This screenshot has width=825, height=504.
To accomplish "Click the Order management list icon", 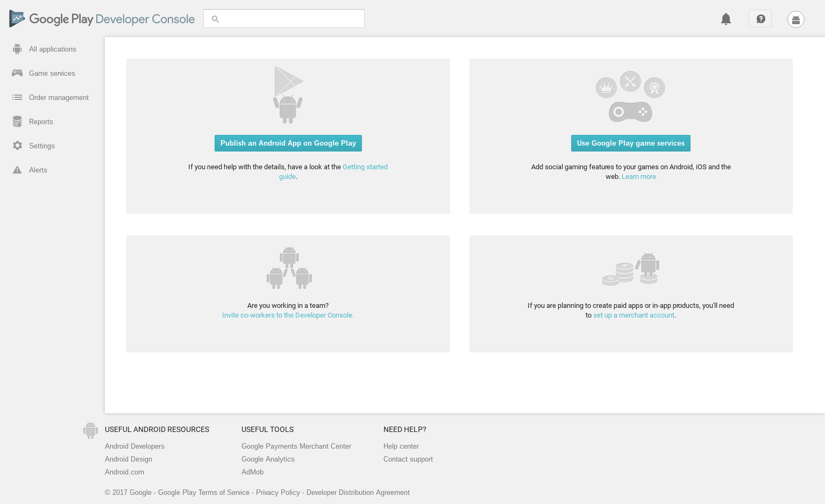I will [x=17, y=97].
